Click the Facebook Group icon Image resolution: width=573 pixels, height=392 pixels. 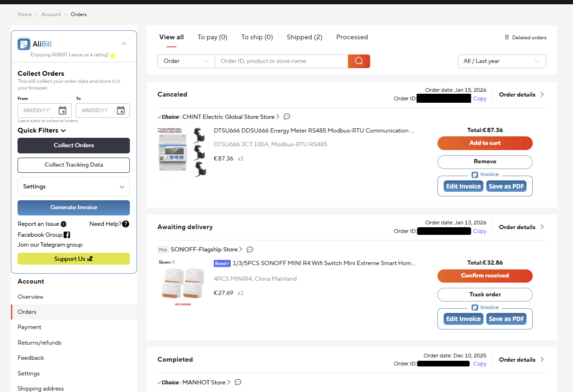[67, 234]
